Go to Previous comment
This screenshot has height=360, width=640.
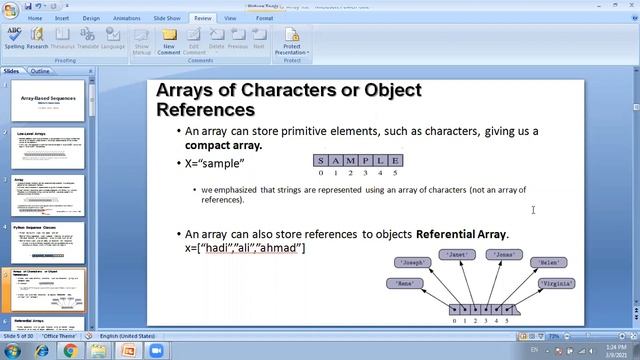tap(238, 38)
